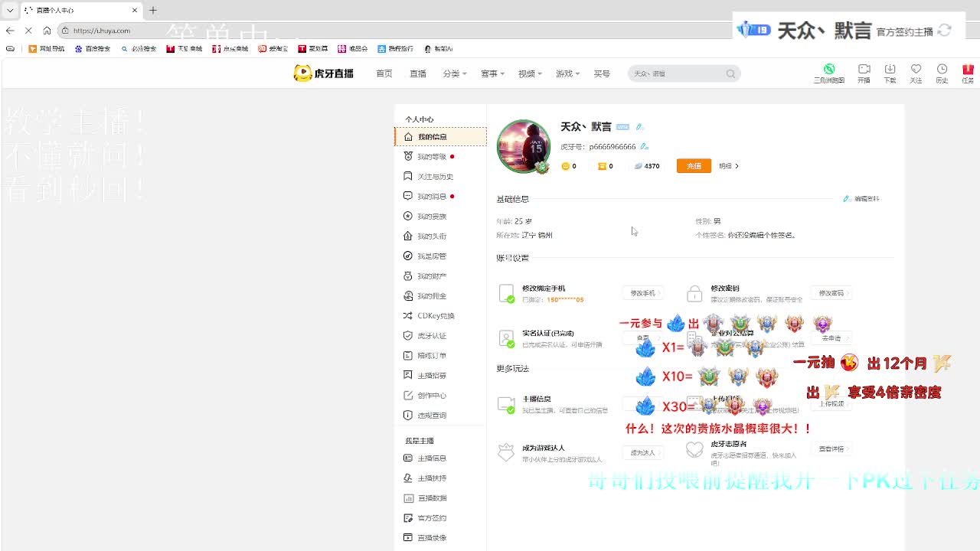Expand the 视频 dropdown menu

[x=529, y=74]
